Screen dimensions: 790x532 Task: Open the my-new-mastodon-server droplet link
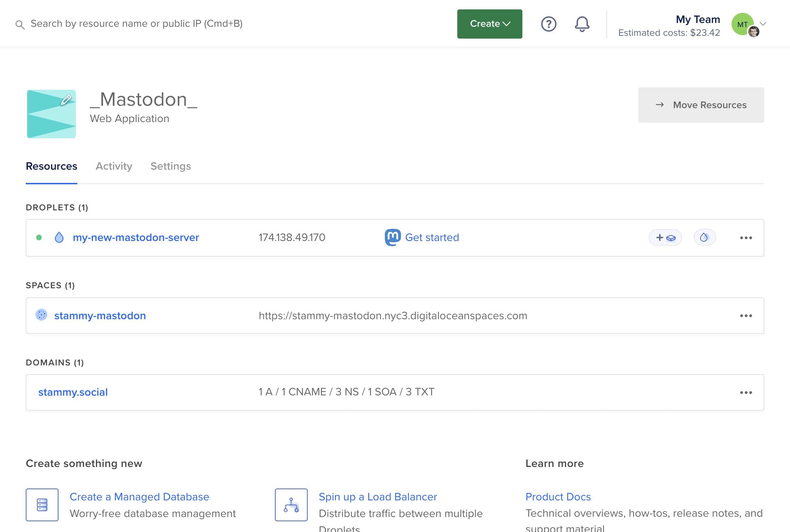pos(136,237)
